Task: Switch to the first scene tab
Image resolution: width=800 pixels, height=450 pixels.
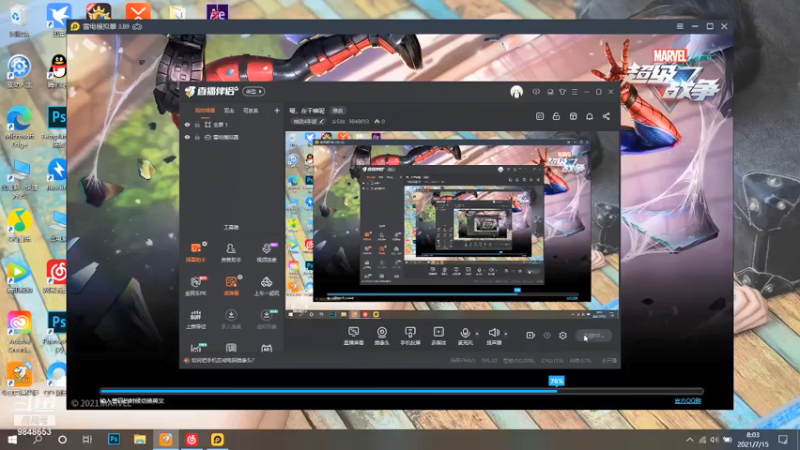Action: pos(205,110)
